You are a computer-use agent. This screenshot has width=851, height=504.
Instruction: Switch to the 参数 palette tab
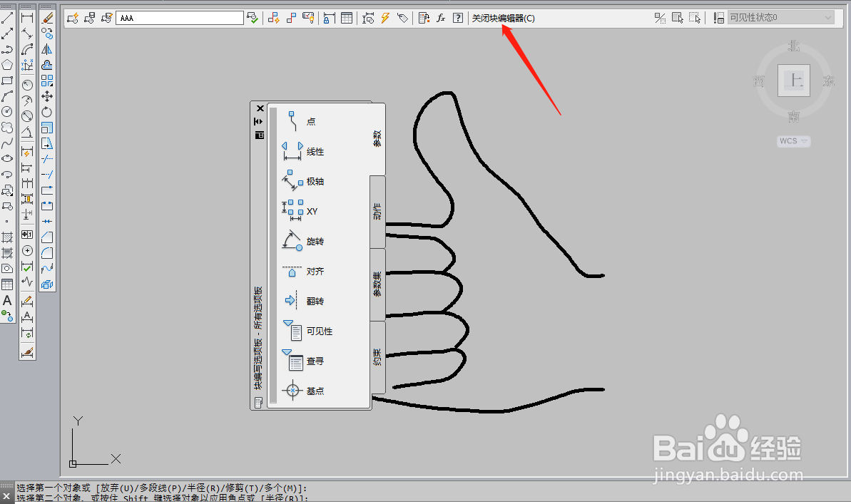coord(377,139)
